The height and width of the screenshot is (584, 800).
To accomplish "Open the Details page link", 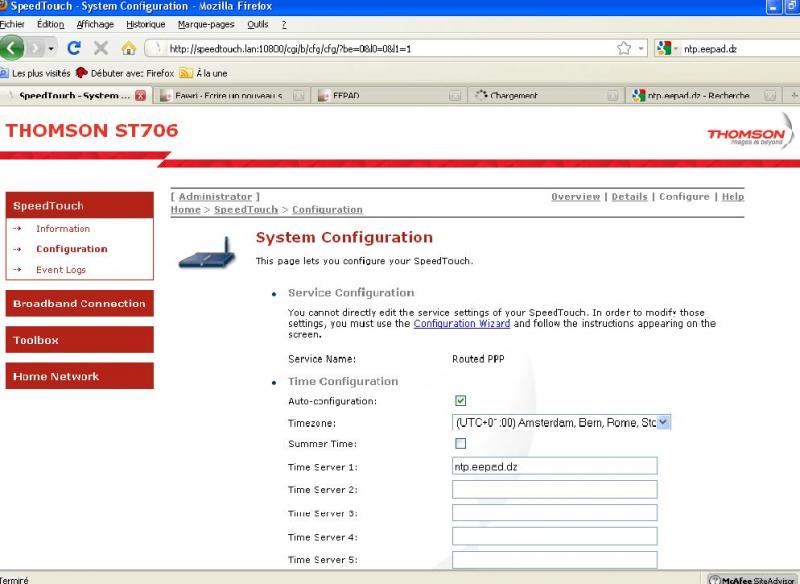I will point(629,197).
